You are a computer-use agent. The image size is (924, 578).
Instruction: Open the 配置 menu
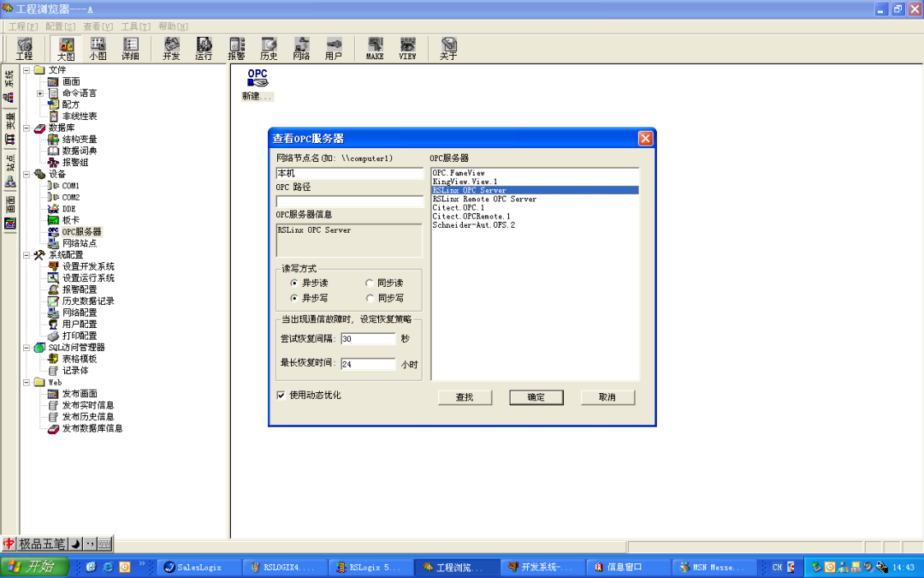[x=61, y=27]
